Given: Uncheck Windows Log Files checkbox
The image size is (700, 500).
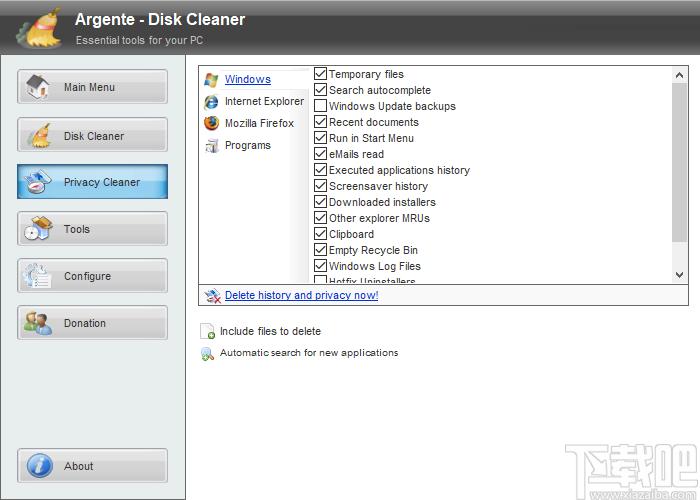Looking at the screenshot, I should tap(321, 266).
